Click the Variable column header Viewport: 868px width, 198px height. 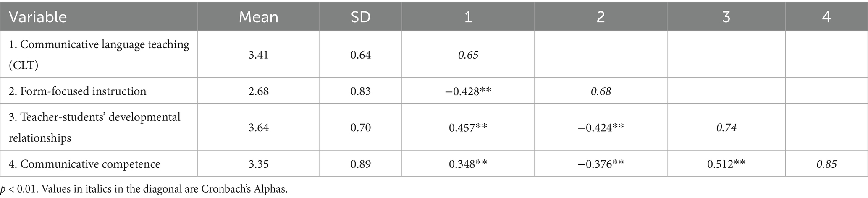coord(38,17)
